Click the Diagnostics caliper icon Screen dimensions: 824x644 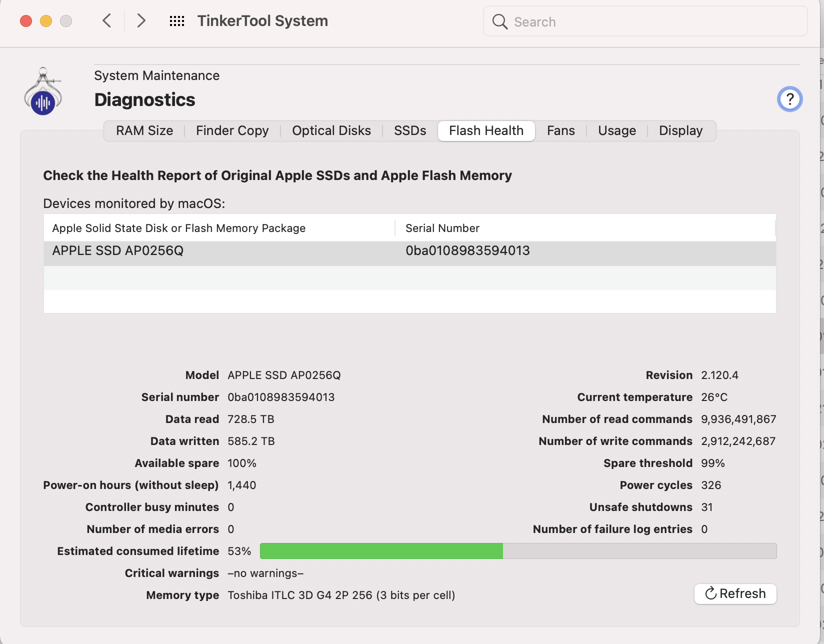[x=43, y=91]
